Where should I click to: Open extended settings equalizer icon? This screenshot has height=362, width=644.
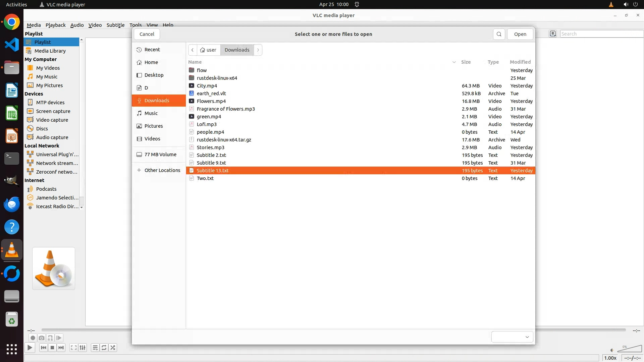pos(83,348)
